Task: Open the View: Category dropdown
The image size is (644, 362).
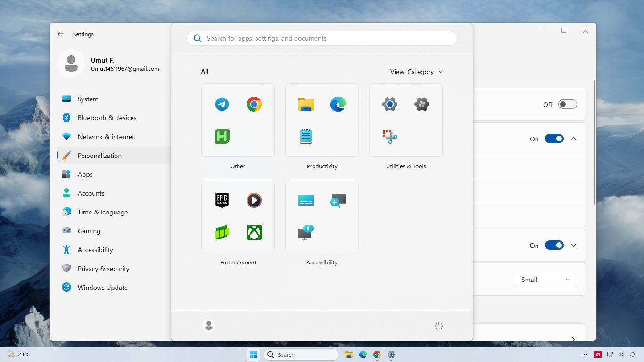Action: 417,72
